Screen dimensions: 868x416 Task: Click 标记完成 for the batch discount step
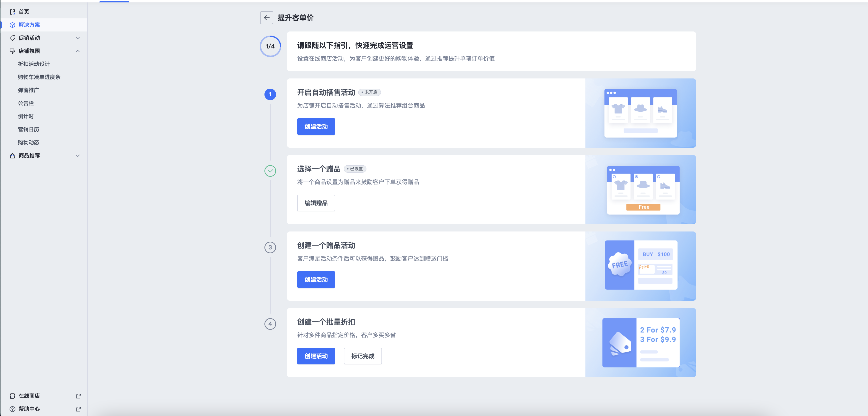pos(363,356)
